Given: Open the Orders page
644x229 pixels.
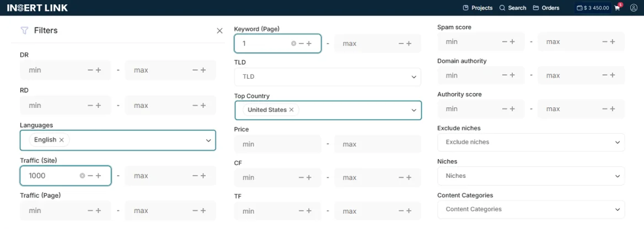Looking at the screenshot, I should click(546, 8).
